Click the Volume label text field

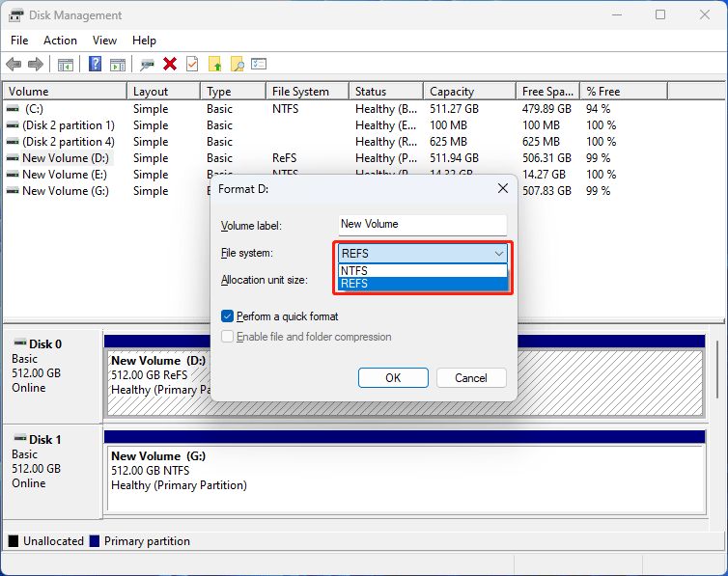(423, 224)
